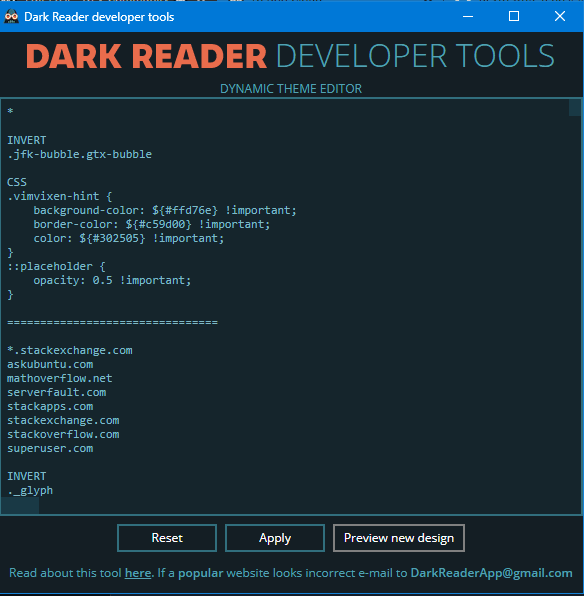Viewport: 584px width, 596px height.
Task: Click the vertical scrollbar thumb in editor
Action: click(574, 108)
